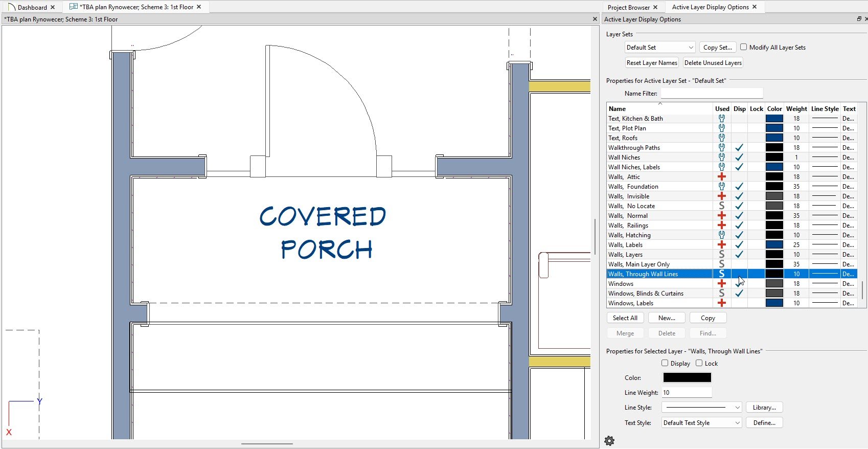Click the S icon for Walls, Main Layer Only
Viewport: 868px width, 449px height.
point(722,264)
